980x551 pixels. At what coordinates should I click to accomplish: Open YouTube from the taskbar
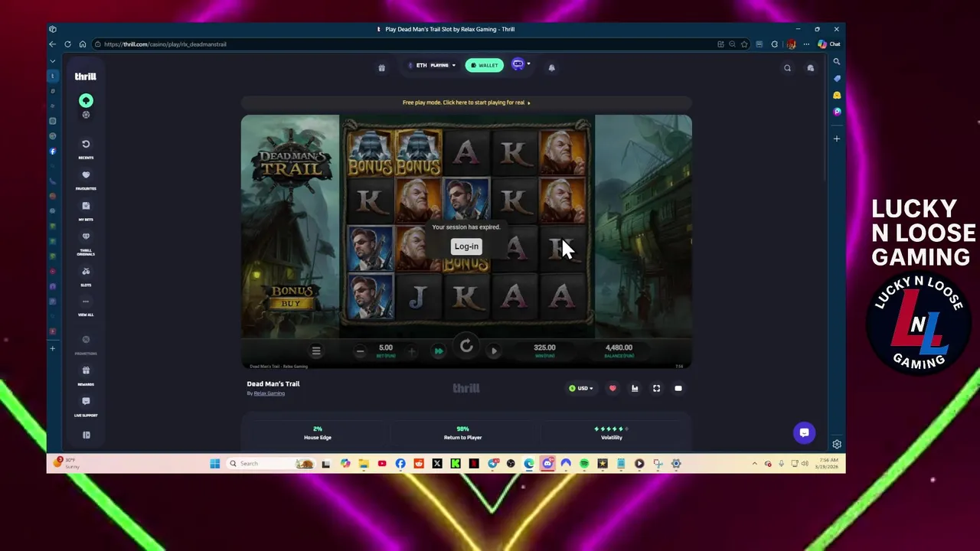click(382, 463)
